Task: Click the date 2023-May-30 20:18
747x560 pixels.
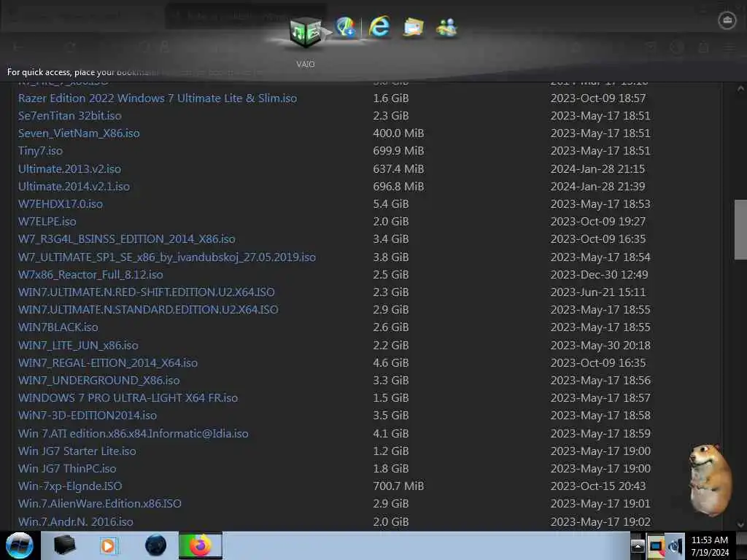Action: [601, 345]
